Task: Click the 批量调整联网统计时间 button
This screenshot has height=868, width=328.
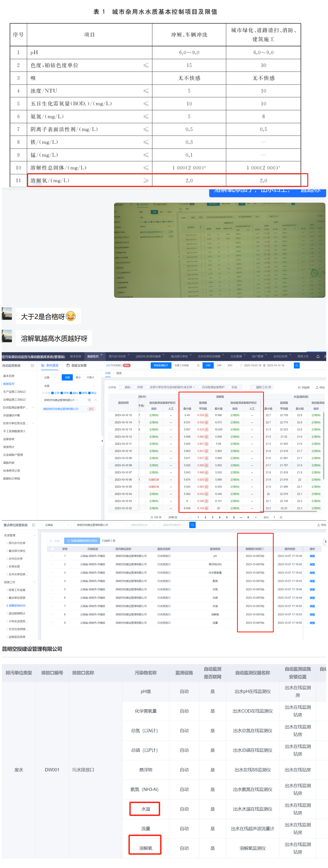Action: click(82, 541)
